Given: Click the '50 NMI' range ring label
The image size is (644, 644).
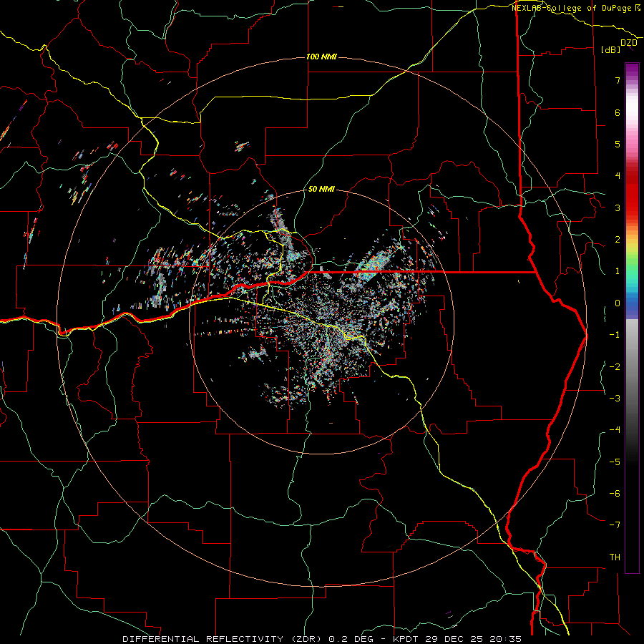Looking at the screenshot, I should 321,190.
